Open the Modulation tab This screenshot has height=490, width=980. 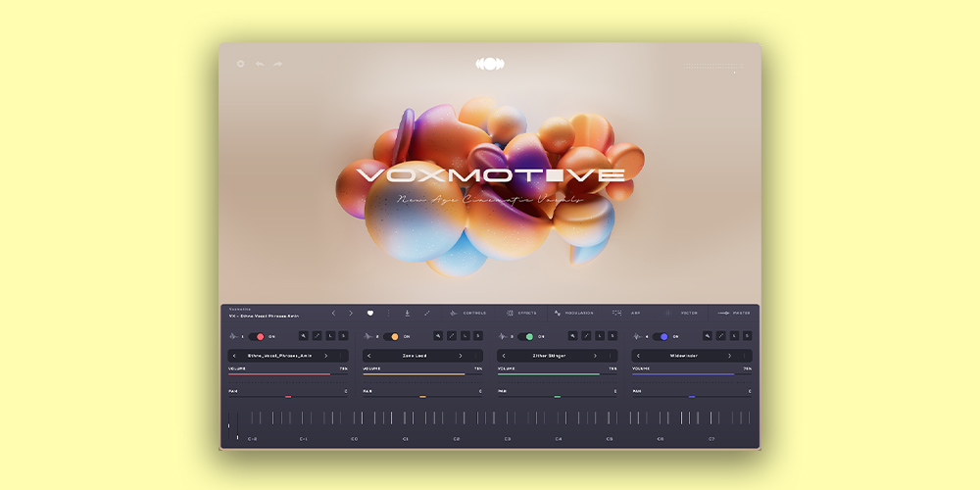click(x=573, y=314)
